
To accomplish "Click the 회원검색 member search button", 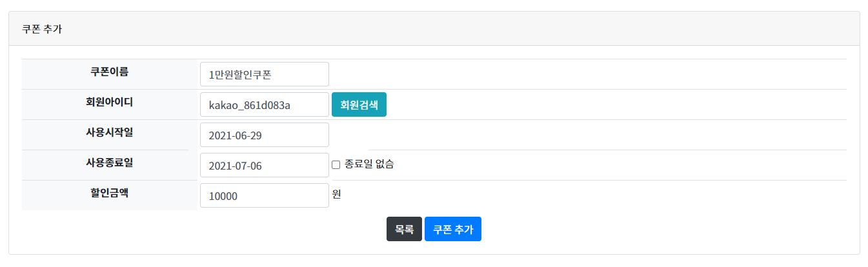I will pyautogui.click(x=359, y=104).
